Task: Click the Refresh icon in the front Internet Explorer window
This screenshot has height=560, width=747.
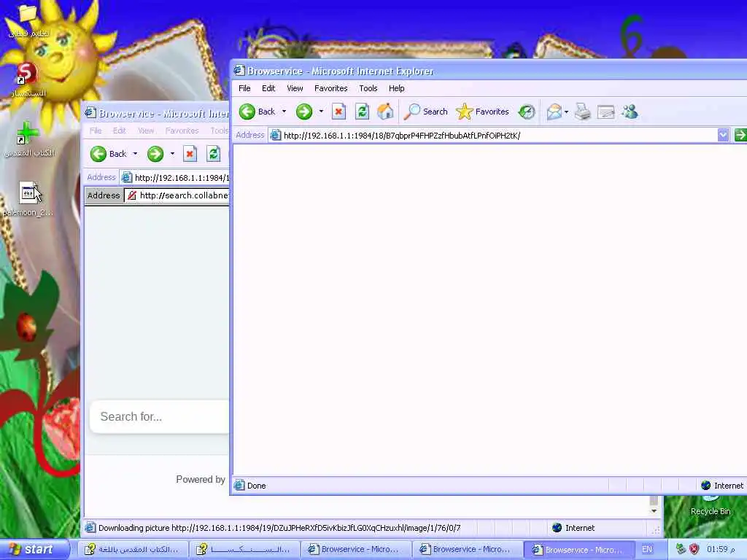Action: click(362, 112)
